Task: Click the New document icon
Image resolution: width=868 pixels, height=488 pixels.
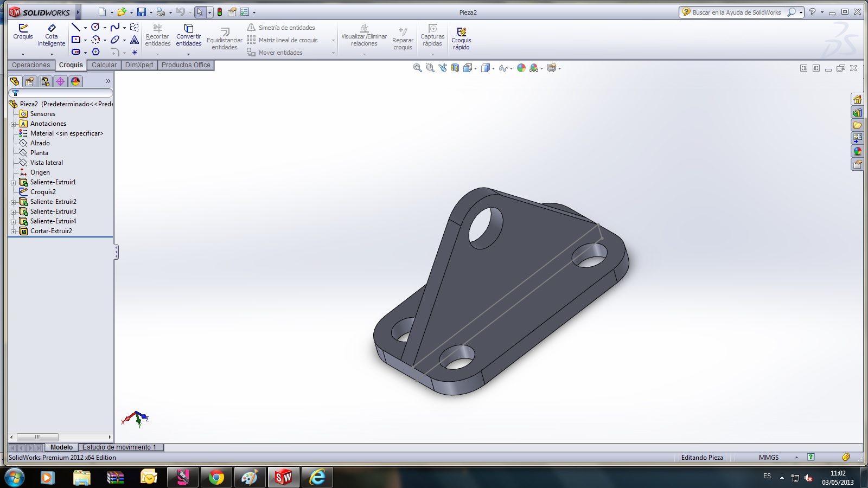Action: pyautogui.click(x=102, y=12)
